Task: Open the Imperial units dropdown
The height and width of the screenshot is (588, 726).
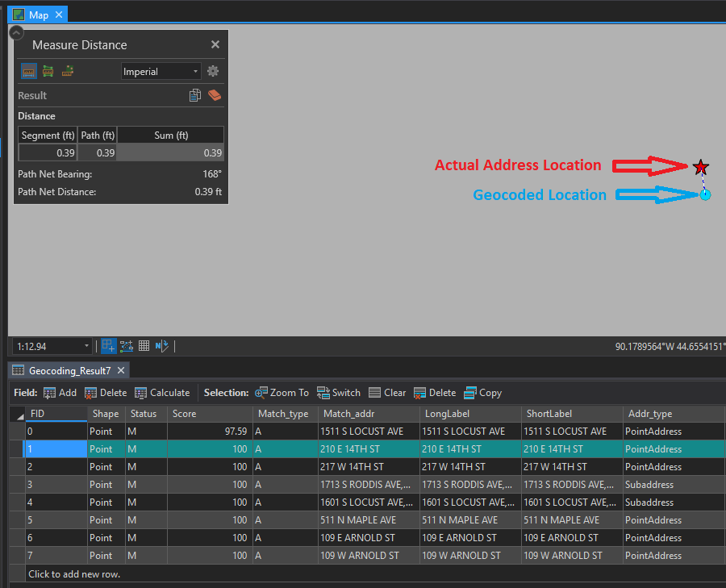Action: pos(161,71)
